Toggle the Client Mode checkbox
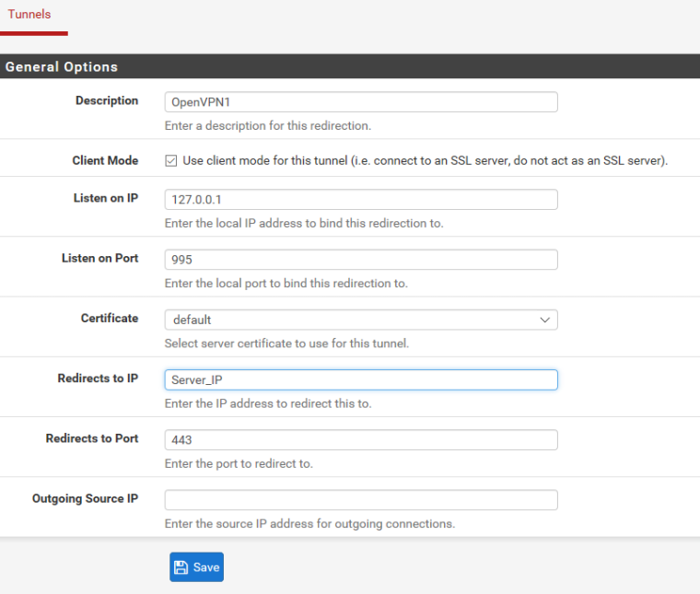 click(171, 160)
